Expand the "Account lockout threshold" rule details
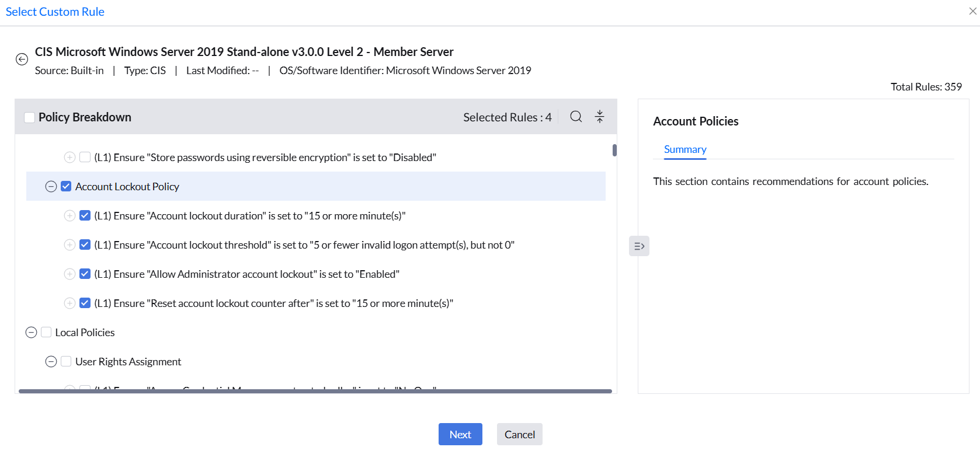This screenshot has height=454, width=980. (69, 245)
